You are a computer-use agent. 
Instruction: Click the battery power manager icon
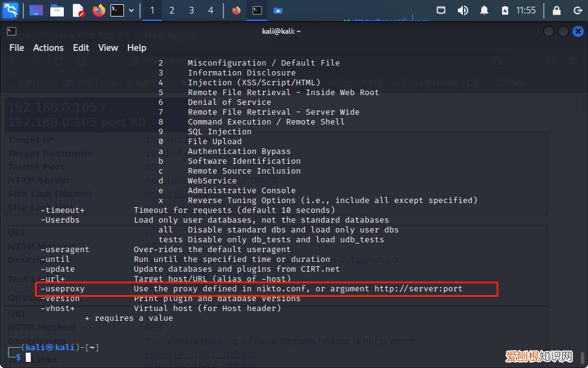505,10
